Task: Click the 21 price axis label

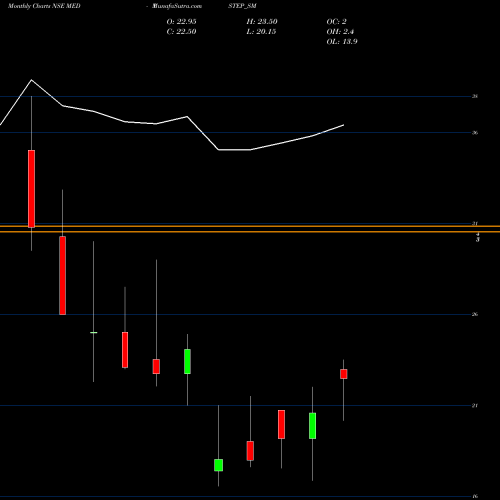Action: 475,405
